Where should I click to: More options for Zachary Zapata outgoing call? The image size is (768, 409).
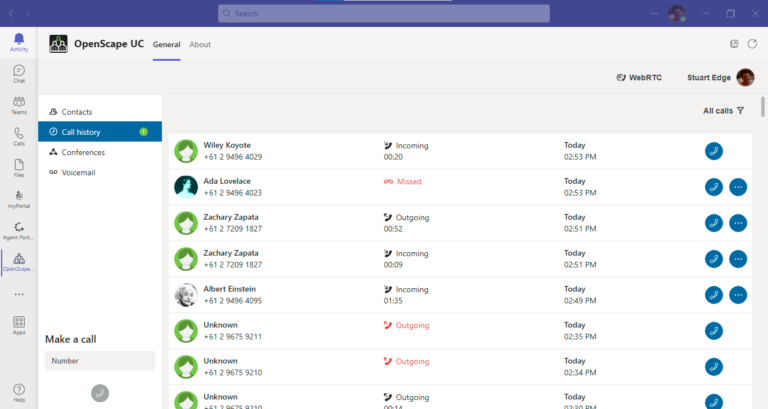pyautogui.click(x=738, y=223)
